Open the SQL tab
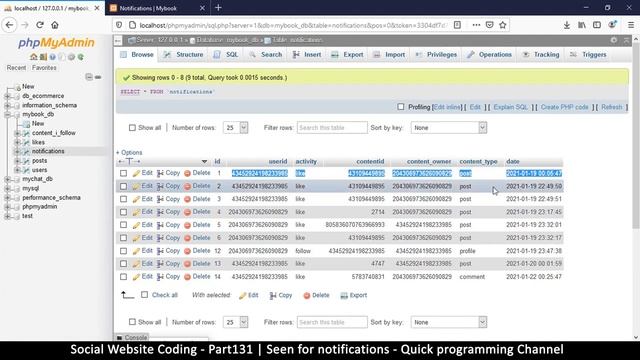 tap(226, 55)
